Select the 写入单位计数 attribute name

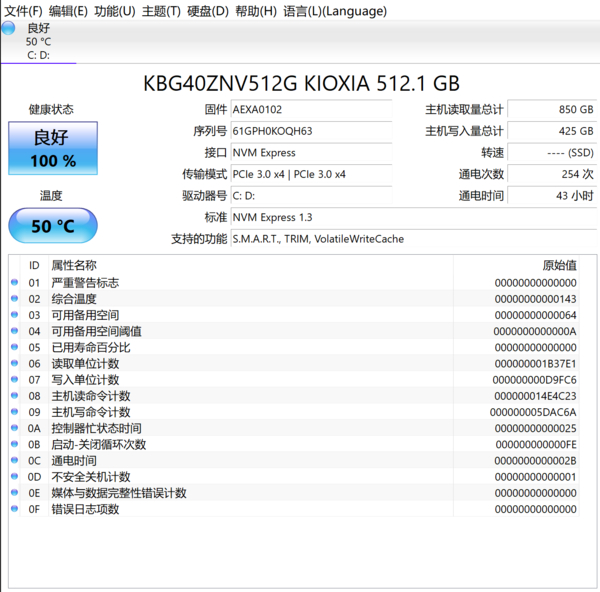[85, 380]
